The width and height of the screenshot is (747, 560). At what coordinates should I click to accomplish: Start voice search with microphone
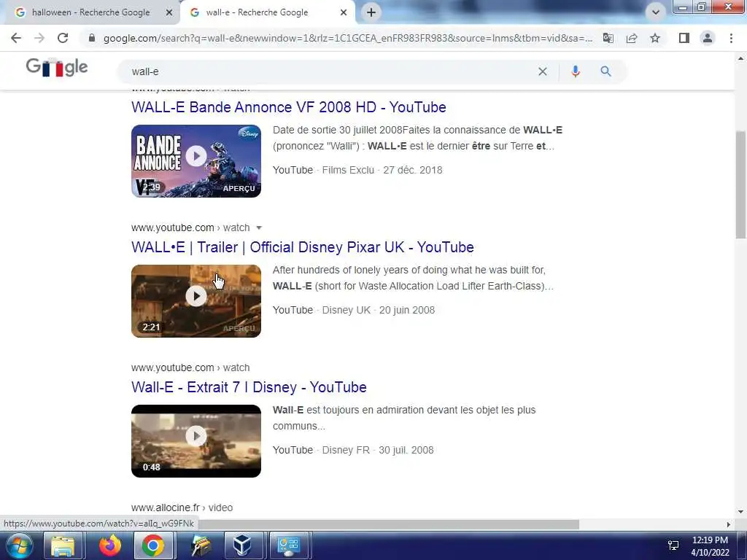tap(576, 71)
